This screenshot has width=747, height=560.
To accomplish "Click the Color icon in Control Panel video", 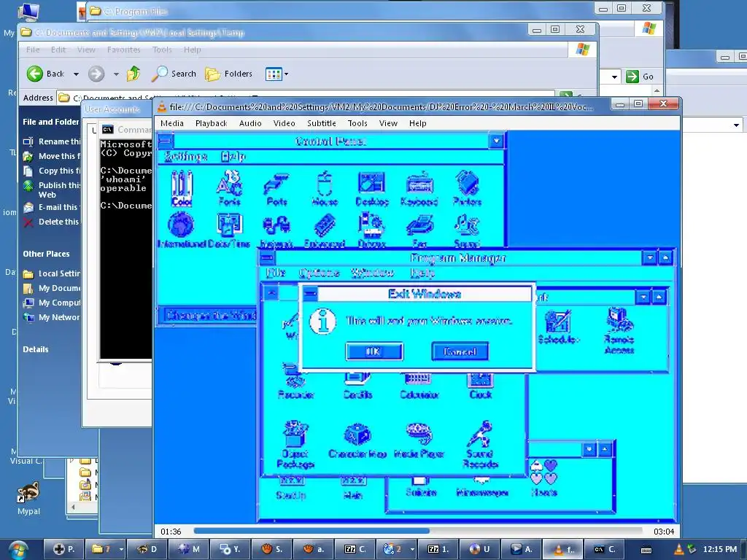I will [x=182, y=189].
